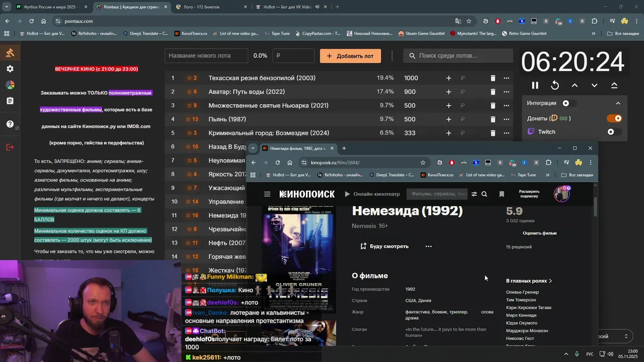Focus the Название нового лота field

coord(206,56)
